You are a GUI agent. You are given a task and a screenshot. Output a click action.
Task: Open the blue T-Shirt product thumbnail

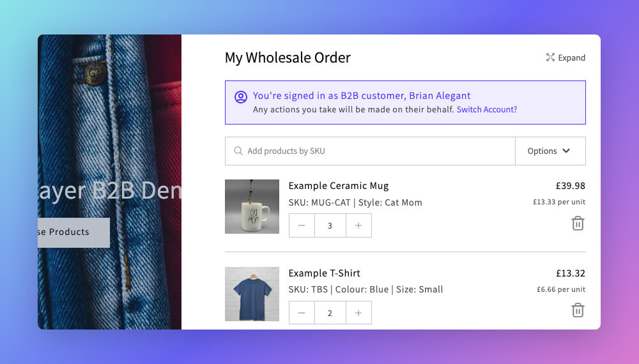tap(252, 294)
